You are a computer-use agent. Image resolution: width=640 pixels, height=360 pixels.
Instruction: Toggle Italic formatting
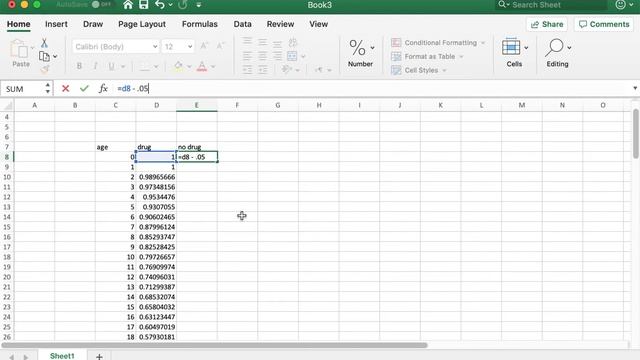coord(95,66)
